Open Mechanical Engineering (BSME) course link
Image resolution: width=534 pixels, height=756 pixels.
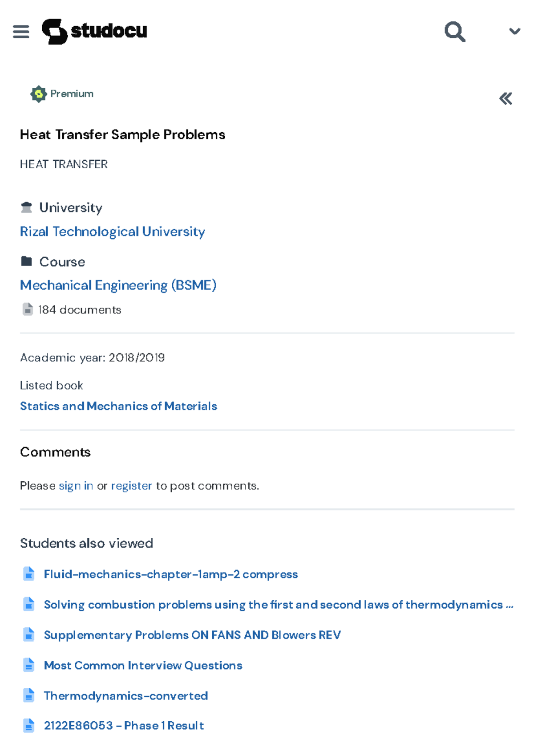[118, 285]
